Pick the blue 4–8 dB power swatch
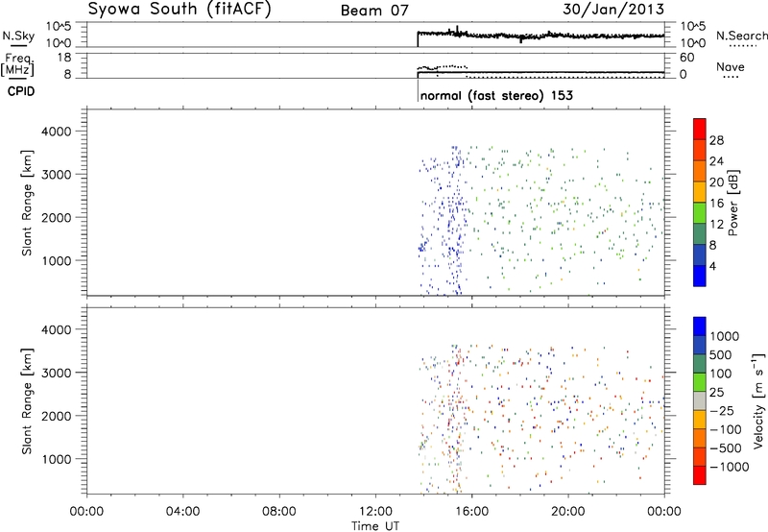 click(700, 255)
